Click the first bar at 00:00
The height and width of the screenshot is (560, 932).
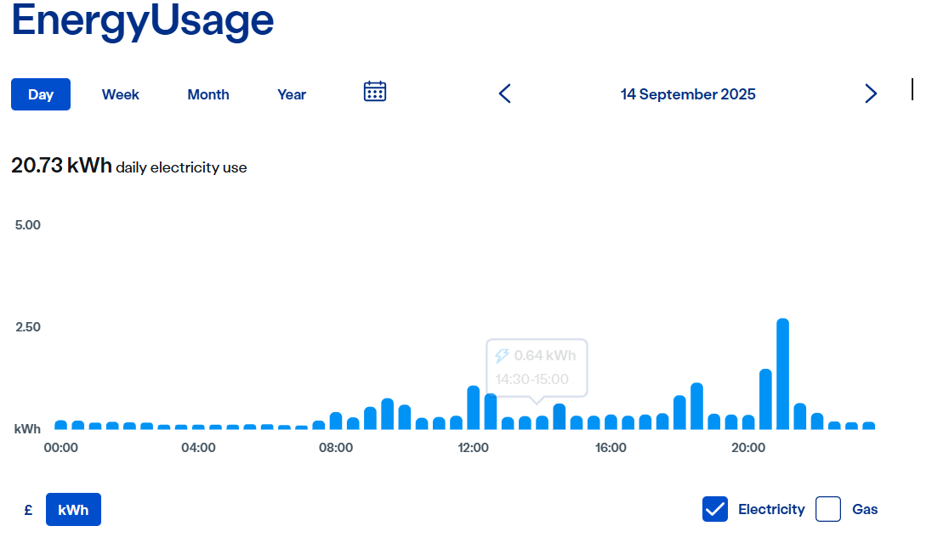(60, 425)
